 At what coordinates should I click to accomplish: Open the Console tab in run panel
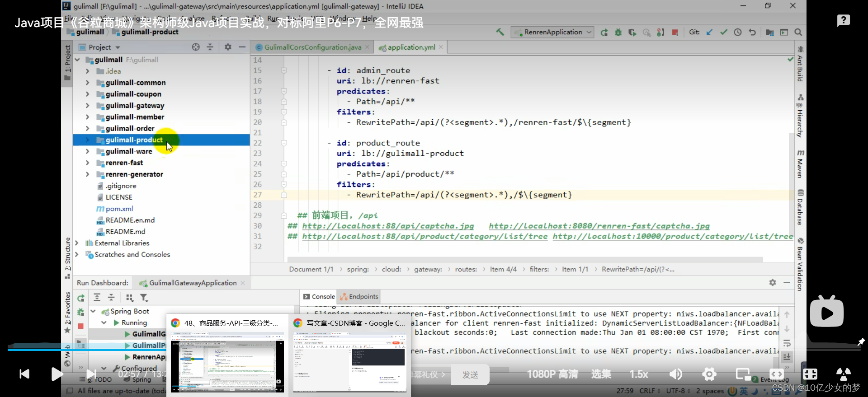click(x=319, y=297)
